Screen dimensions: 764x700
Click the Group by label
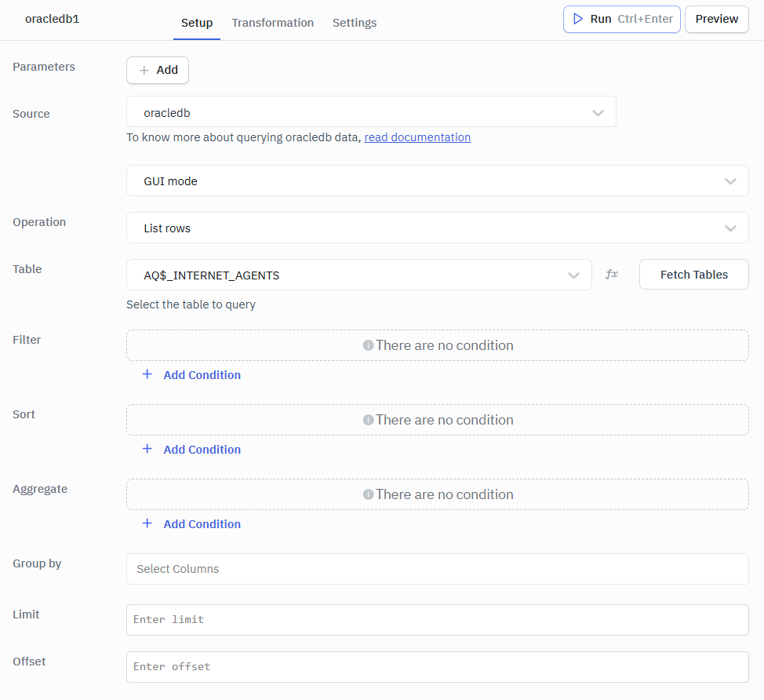click(x=37, y=563)
